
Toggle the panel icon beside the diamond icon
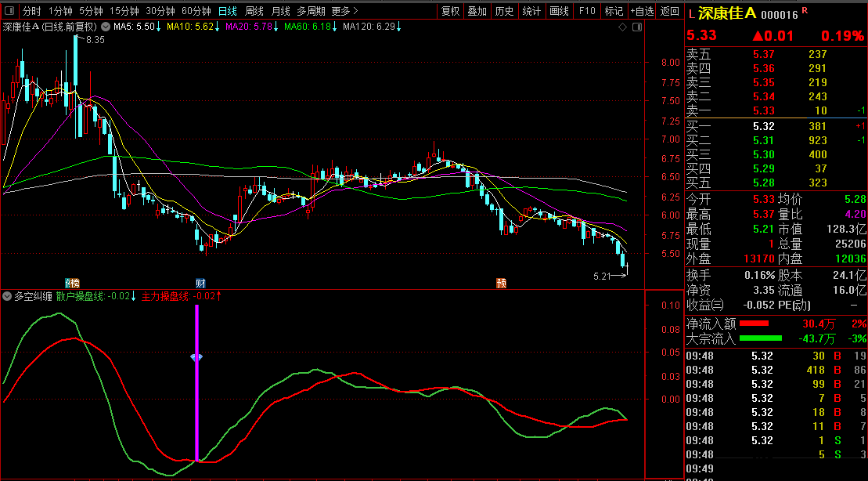[637, 27]
